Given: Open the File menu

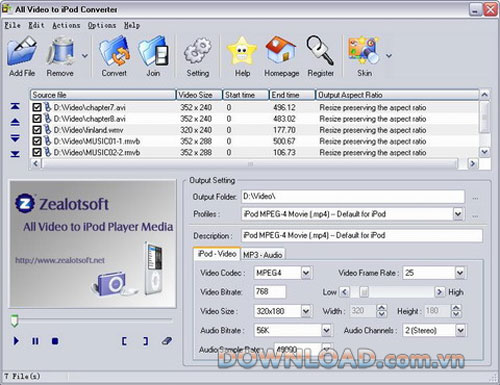Looking at the screenshot, I should (x=12, y=25).
